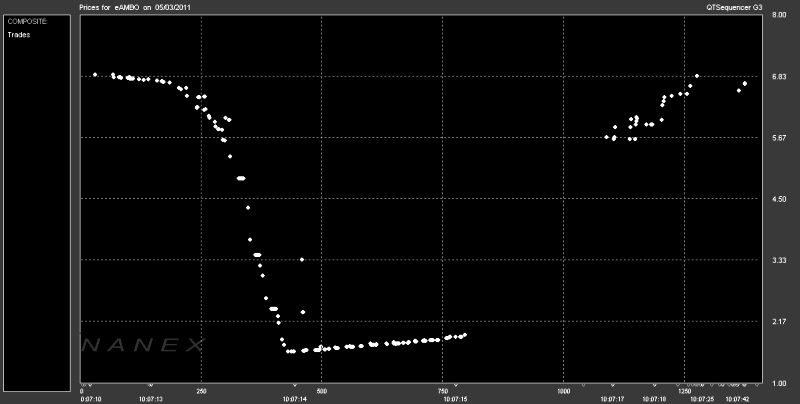800x404 pixels.
Task: Click the NANEX watermark logo
Action: point(143,345)
